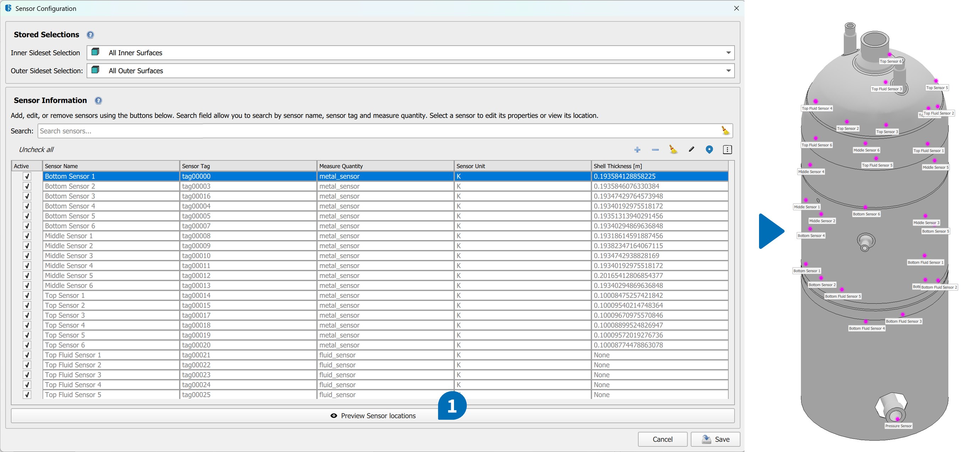Click the remove sensor minus icon
Viewport: 980px width, 452px height.
point(655,150)
